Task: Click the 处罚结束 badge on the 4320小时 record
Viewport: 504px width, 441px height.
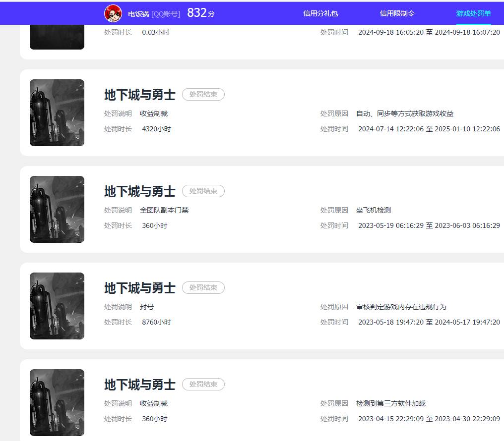Action: point(203,95)
